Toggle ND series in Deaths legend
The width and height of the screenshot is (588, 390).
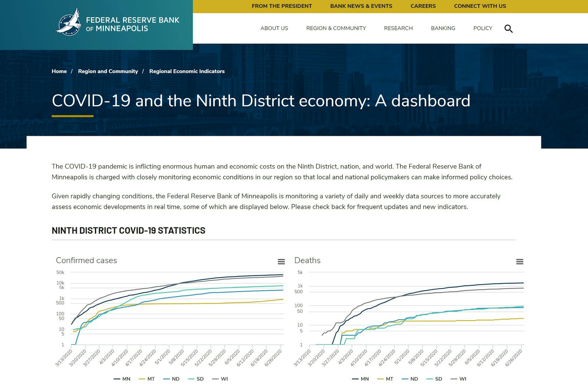pos(410,379)
